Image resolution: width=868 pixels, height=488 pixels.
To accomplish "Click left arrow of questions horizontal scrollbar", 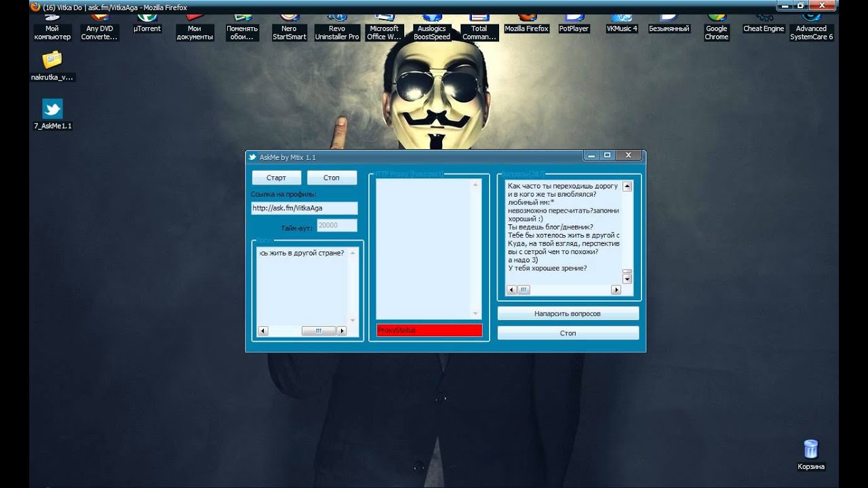I will 513,289.
